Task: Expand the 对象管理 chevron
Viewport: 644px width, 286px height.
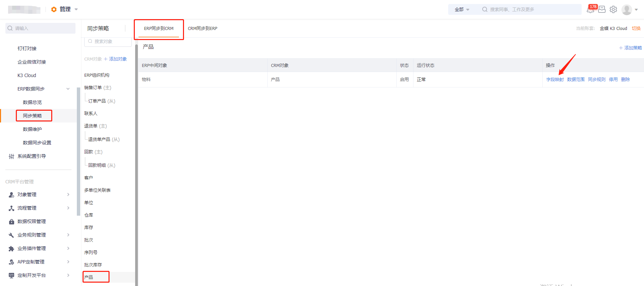Action: [68, 194]
